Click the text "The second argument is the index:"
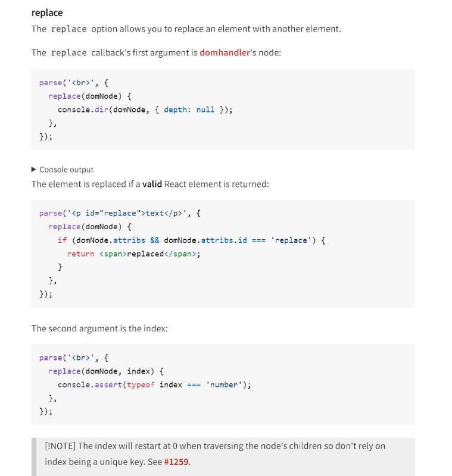 pyautogui.click(x=99, y=328)
